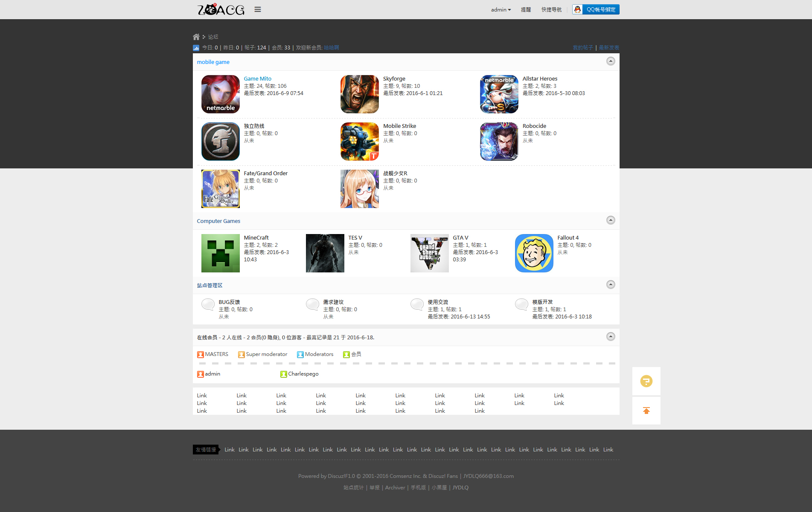Open the Game Mito forum icon
This screenshot has height=512, width=812.
221,94
